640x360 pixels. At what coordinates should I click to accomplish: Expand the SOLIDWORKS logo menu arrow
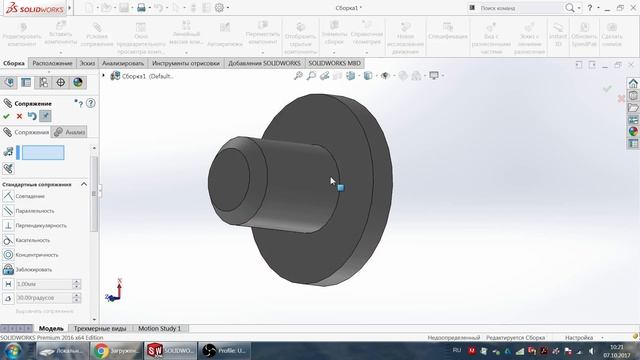coord(70,8)
